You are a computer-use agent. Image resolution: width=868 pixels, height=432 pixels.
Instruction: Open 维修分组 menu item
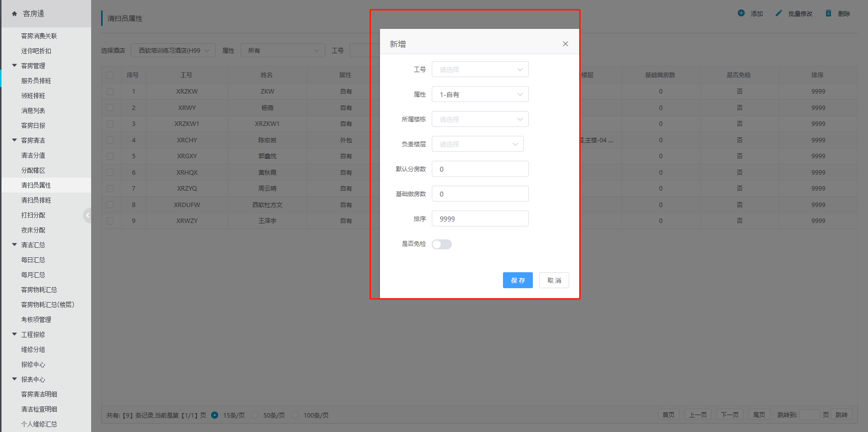33,349
